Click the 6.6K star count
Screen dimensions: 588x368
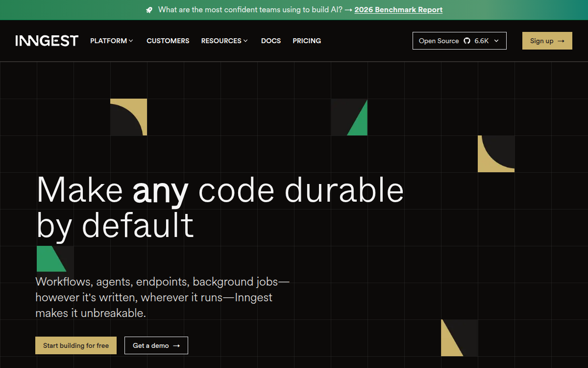coord(482,41)
